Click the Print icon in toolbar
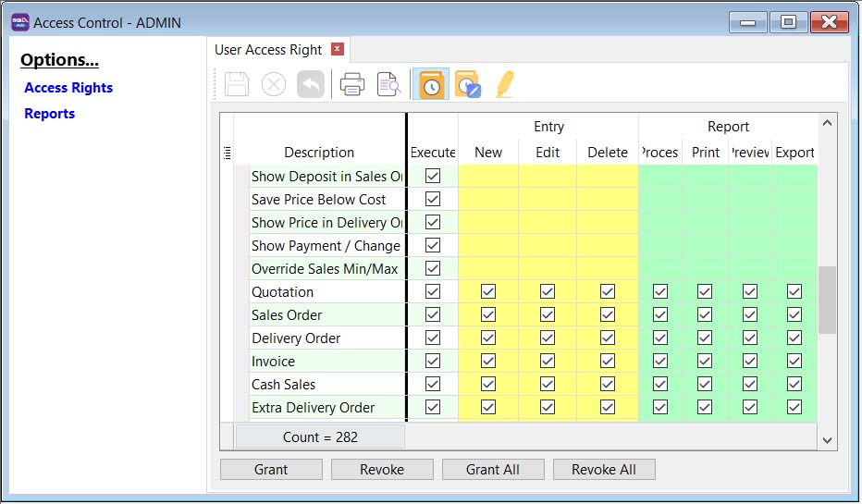Viewport: 862px width, 504px height. point(351,85)
